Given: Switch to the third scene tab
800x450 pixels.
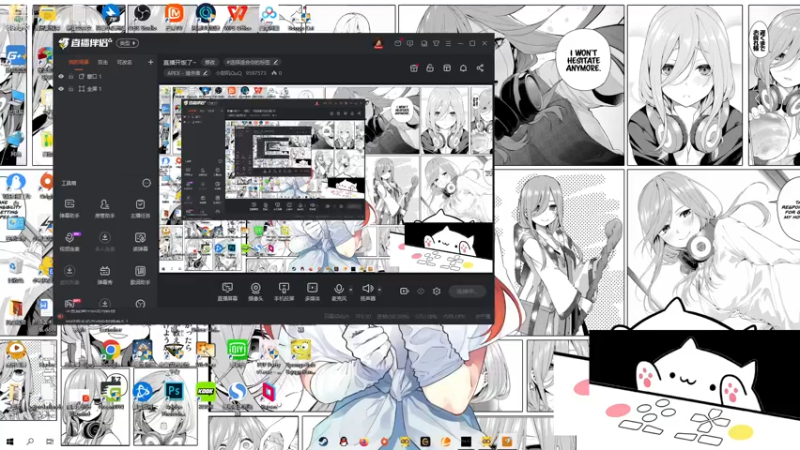Looking at the screenshot, I should tap(124, 62).
